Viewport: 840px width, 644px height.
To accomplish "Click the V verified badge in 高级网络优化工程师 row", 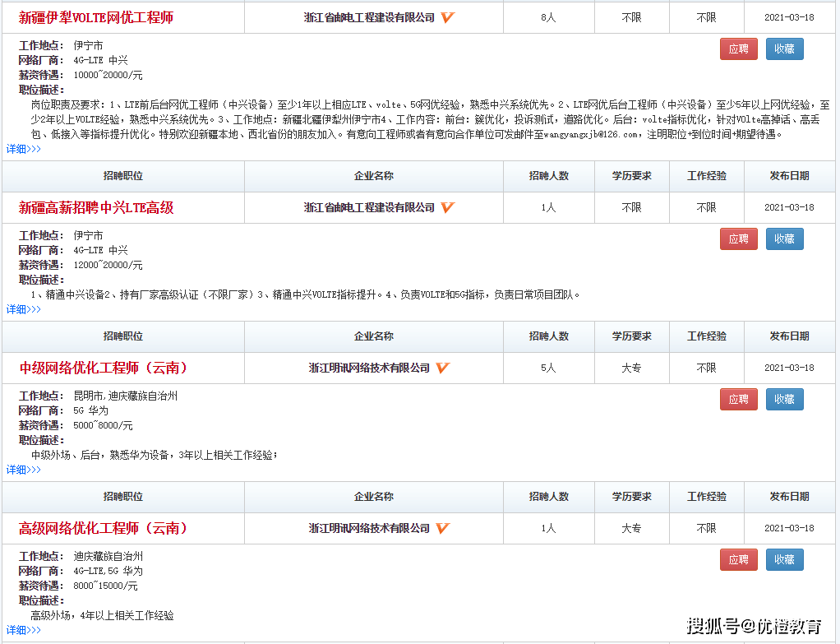I will coord(442,528).
